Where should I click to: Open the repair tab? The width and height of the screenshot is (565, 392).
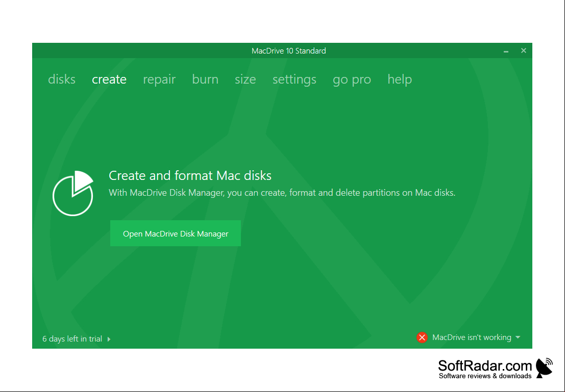click(x=159, y=80)
